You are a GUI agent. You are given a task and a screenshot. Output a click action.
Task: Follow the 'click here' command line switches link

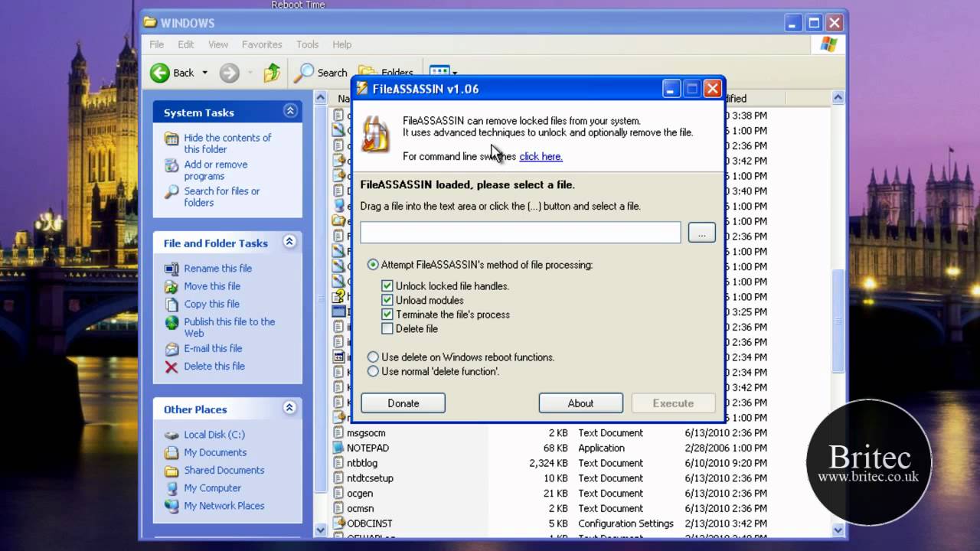tap(541, 156)
